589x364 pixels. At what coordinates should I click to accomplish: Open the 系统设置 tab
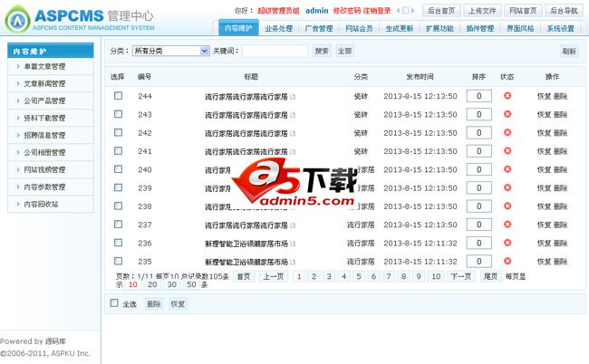coord(560,28)
